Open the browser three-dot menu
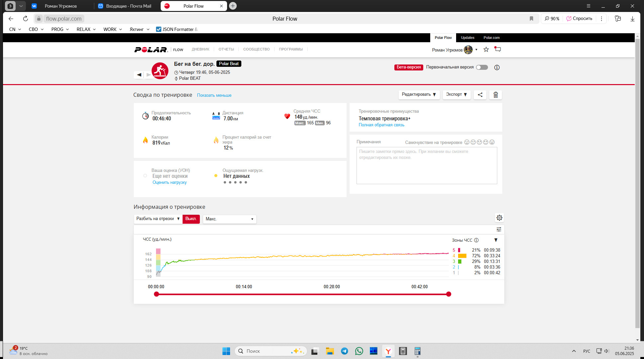 [x=602, y=19]
